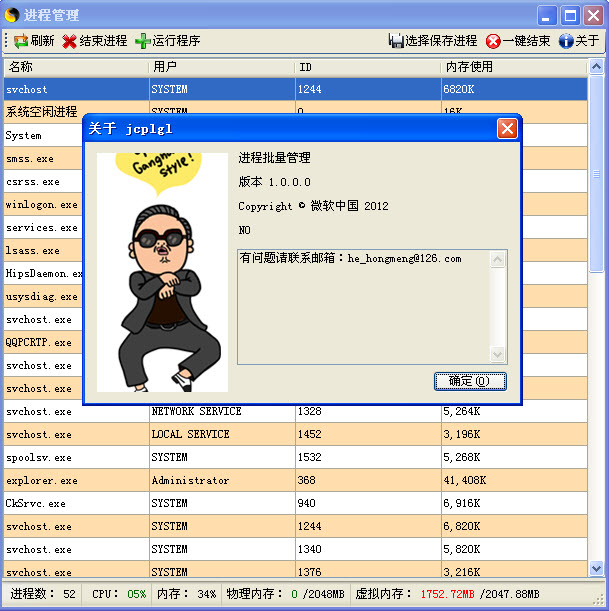
Task: Click the process list scroll down arrow
Action: click(597, 568)
